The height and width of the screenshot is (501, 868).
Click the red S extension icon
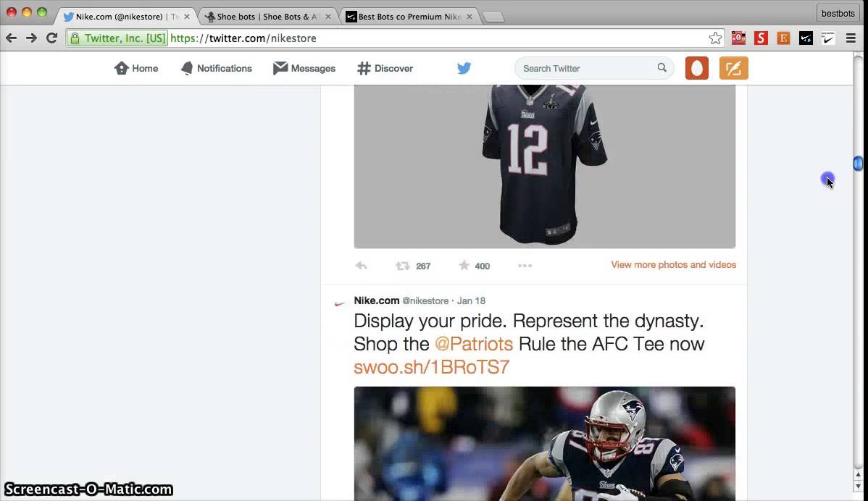tap(761, 38)
